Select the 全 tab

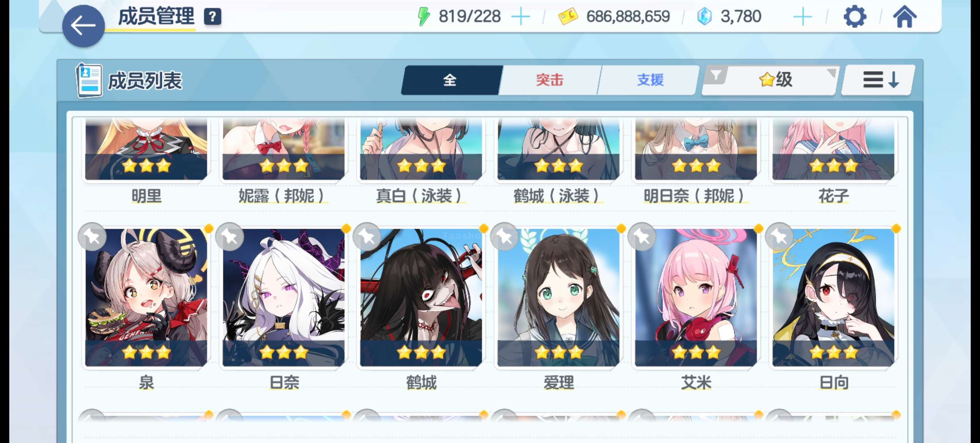click(450, 80)
